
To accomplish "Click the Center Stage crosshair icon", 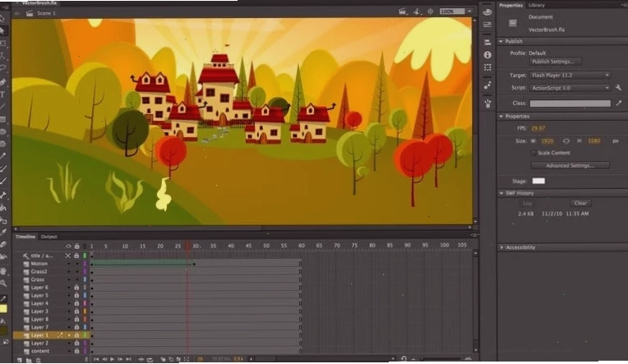I will [430, 12].
